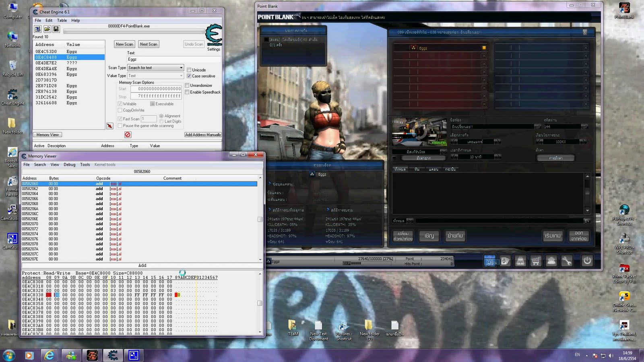Image resolution: width=644 pixels, height=362 pixels.
Task: Click the power exit icon in Point Blank
Action: click(587, 261)
